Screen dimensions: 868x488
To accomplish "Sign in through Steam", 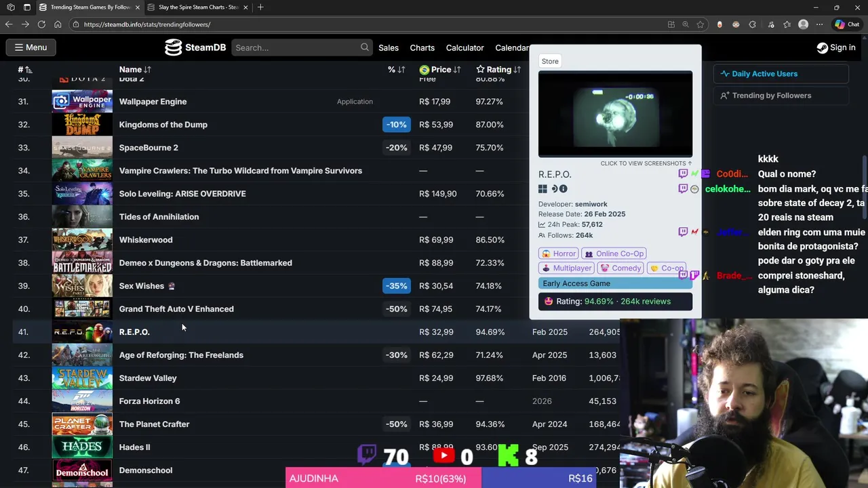I will tap(835, 47).
